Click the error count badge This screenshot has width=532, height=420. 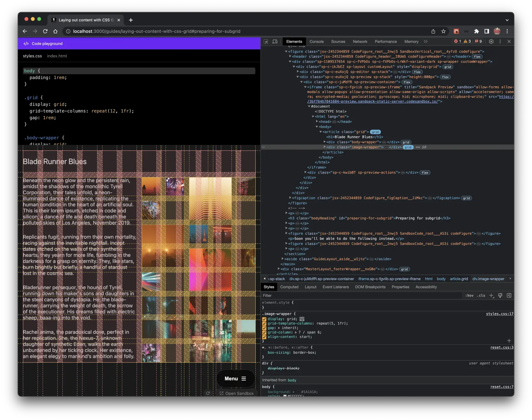[458, 41]
